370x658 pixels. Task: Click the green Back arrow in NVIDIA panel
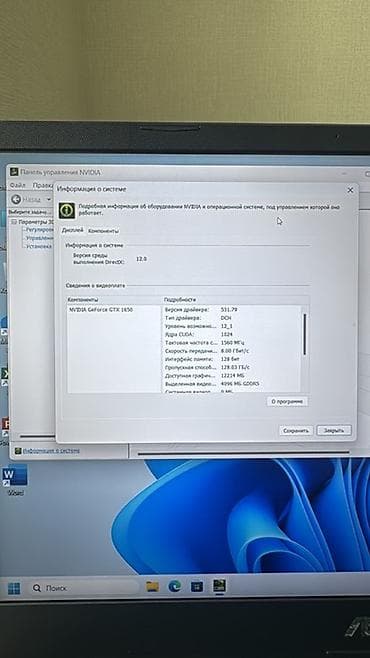click(x=17, y=199)
